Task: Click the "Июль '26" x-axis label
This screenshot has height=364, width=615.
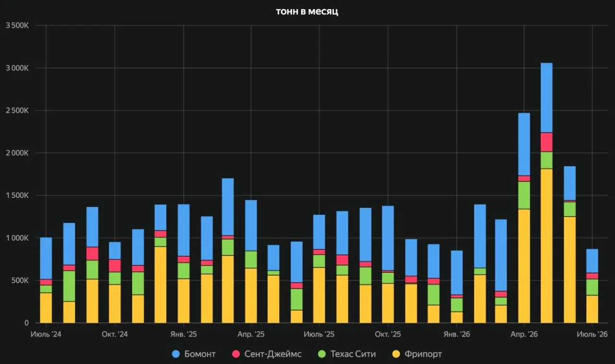Action: [x=592, y=334]
